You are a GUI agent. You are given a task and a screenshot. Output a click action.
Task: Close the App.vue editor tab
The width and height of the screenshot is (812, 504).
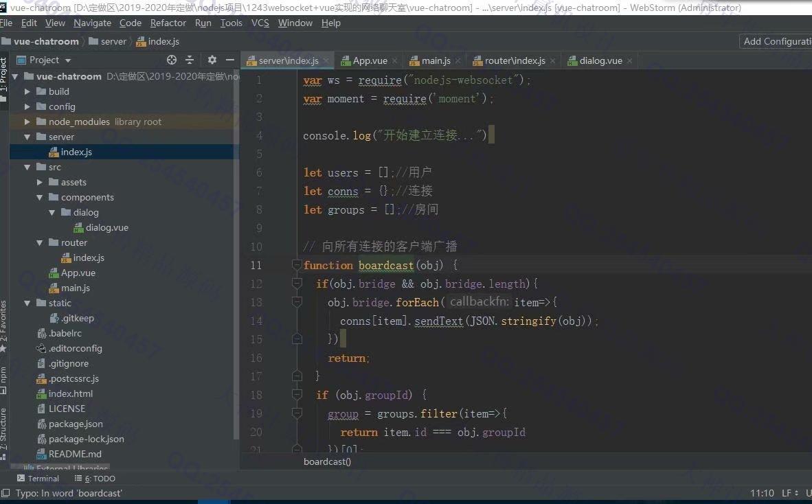pos(394,61)
